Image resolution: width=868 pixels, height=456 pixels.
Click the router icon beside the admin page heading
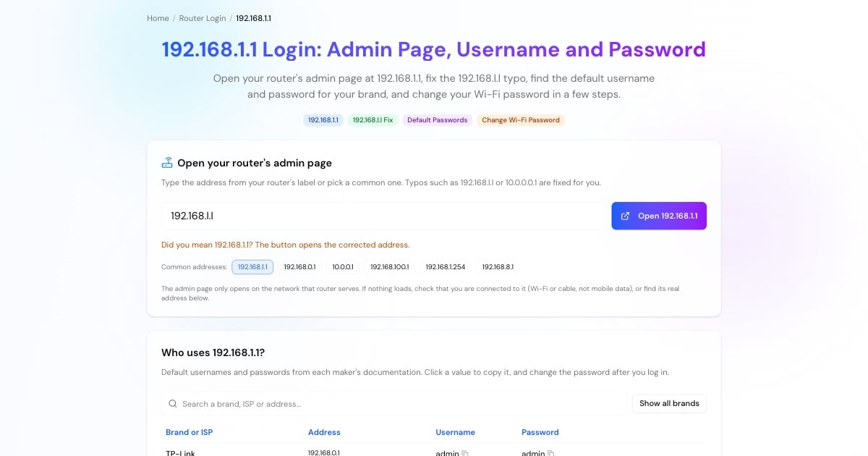tap(167, 163)
